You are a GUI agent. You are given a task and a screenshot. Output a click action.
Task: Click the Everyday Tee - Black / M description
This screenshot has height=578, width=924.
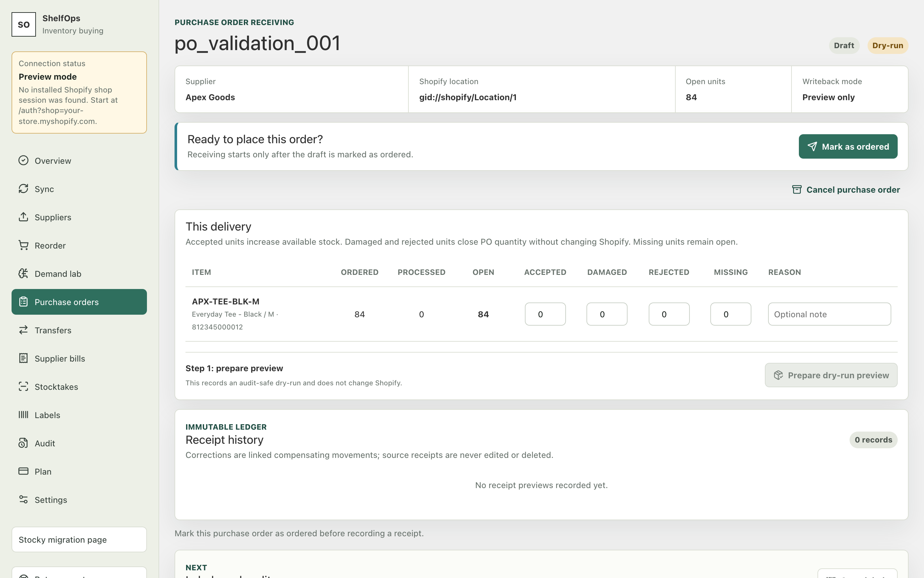click(x=233, y=314)
